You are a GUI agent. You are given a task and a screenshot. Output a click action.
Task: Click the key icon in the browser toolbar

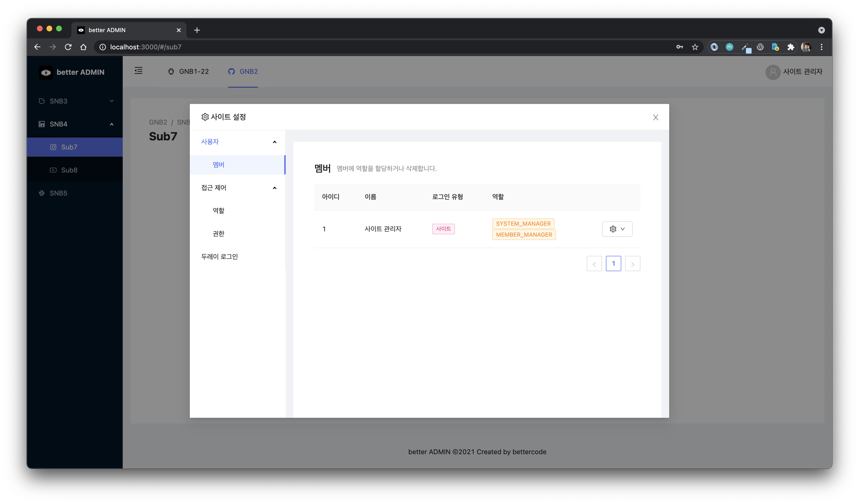pos(679,47)
